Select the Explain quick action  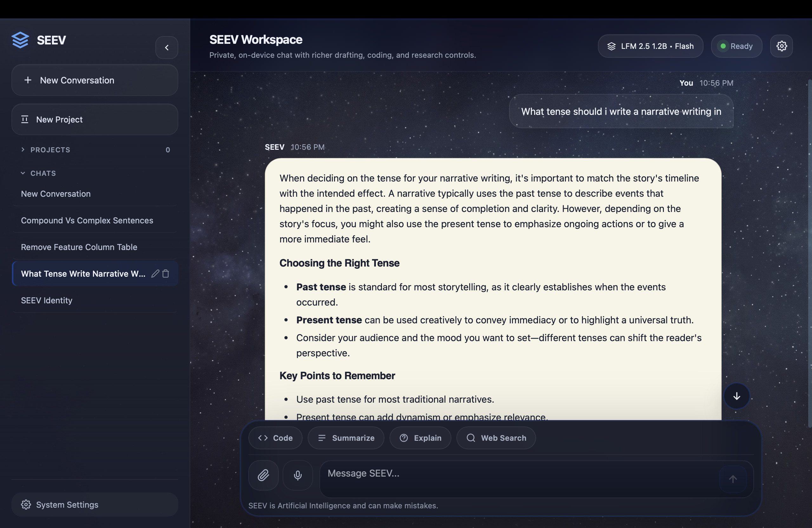(420, 438)
